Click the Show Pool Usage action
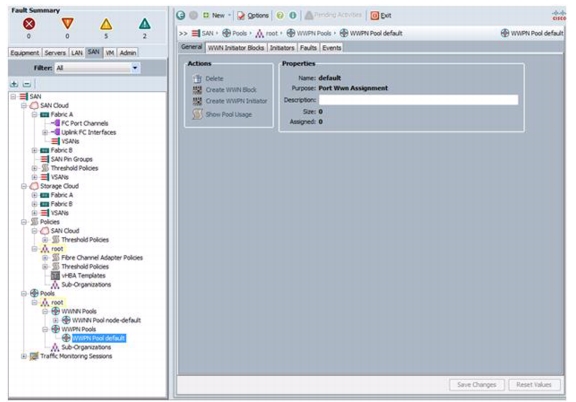 tap(223, 114)
